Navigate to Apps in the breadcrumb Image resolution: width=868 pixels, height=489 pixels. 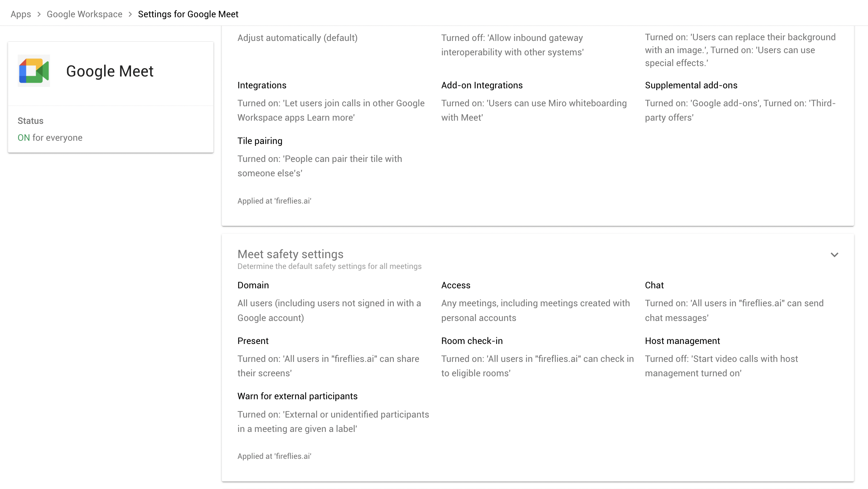pyautogui.click(x=20, y=14)
